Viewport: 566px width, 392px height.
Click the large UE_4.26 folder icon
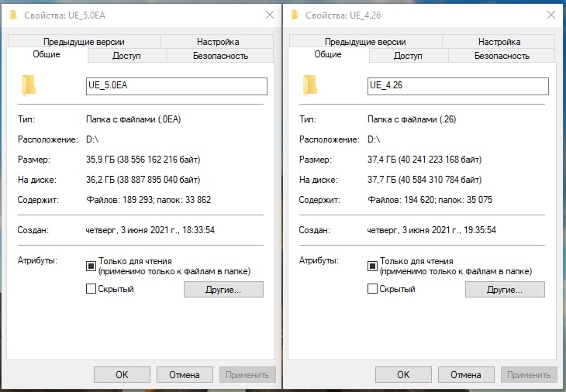(x=310, y=85)
